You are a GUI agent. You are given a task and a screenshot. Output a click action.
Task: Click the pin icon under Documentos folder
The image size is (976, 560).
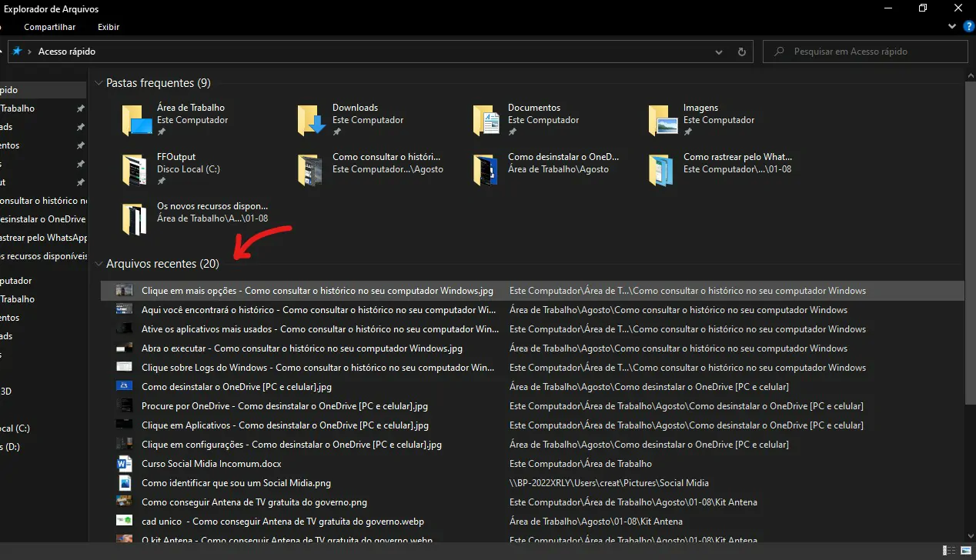(x=512, y=132)
